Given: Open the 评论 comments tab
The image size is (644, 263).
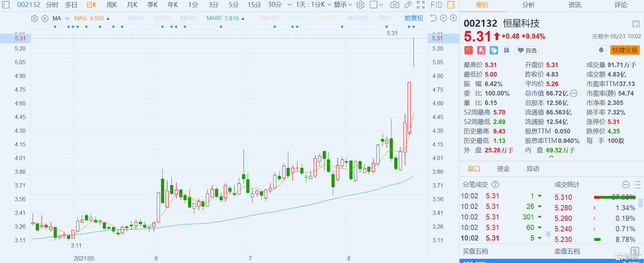Looking at the screenshot, I should (621, 5).
